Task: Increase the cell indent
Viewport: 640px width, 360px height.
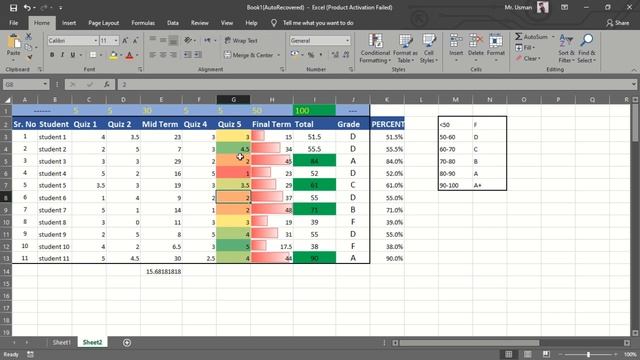Action: (x=198, y=55)
